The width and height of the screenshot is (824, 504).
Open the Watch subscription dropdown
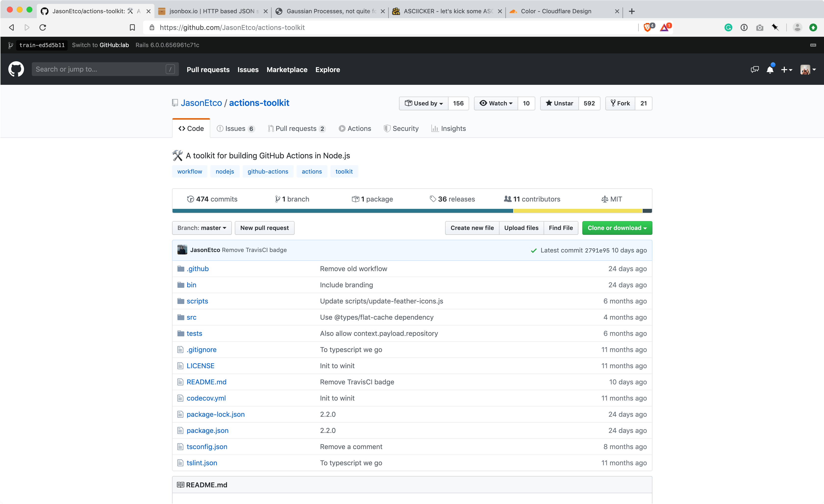(496, 103)
